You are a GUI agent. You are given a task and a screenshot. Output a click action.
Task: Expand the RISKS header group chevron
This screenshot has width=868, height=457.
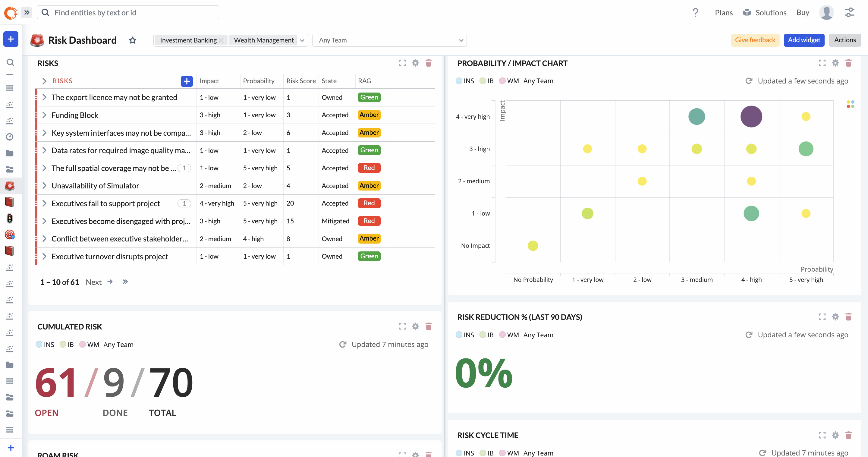pyautogui.click(x=44, y=81)
